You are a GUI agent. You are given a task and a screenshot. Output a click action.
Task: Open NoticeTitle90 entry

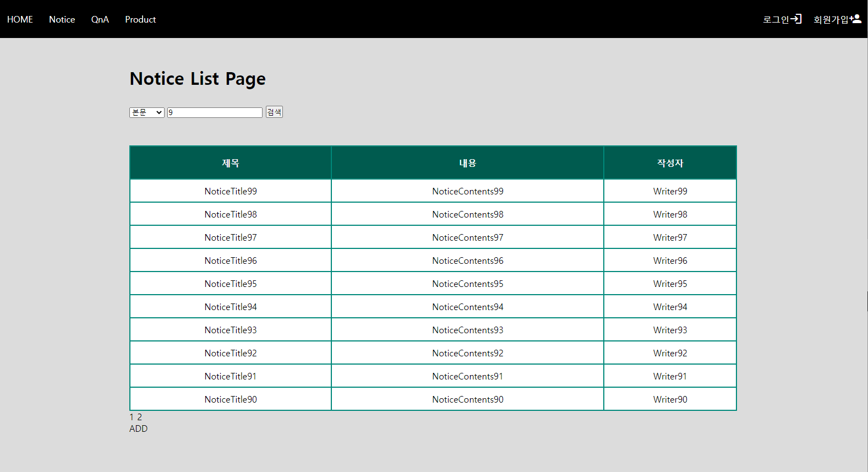click(x=231, y=399)
